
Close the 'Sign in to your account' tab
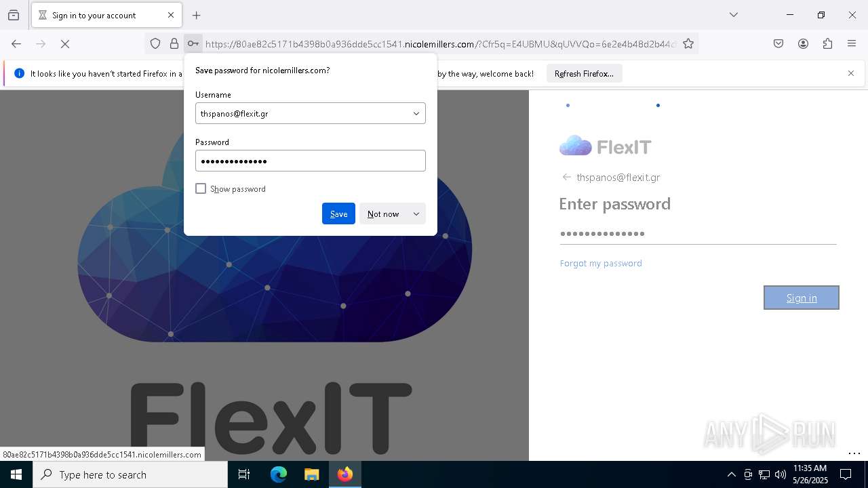[171, 15]
